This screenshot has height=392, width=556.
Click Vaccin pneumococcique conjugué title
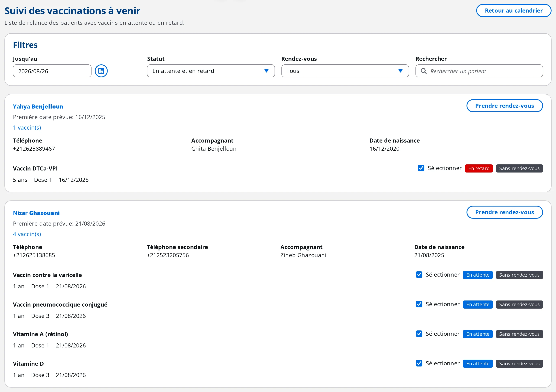click(x=60, y=305)
